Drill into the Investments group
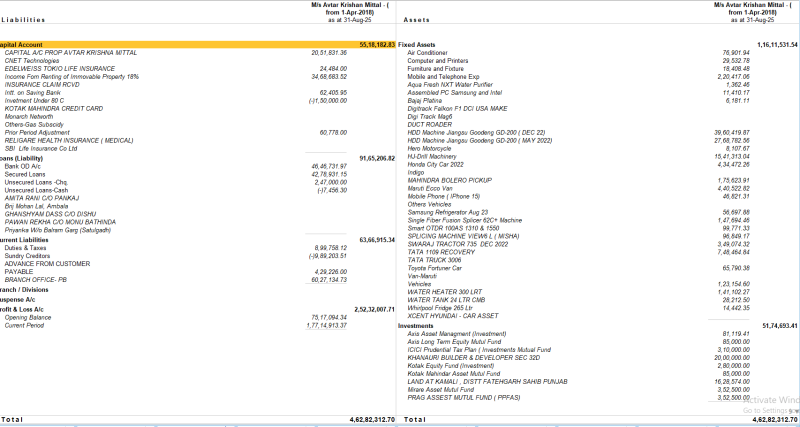 coord(416,325)
